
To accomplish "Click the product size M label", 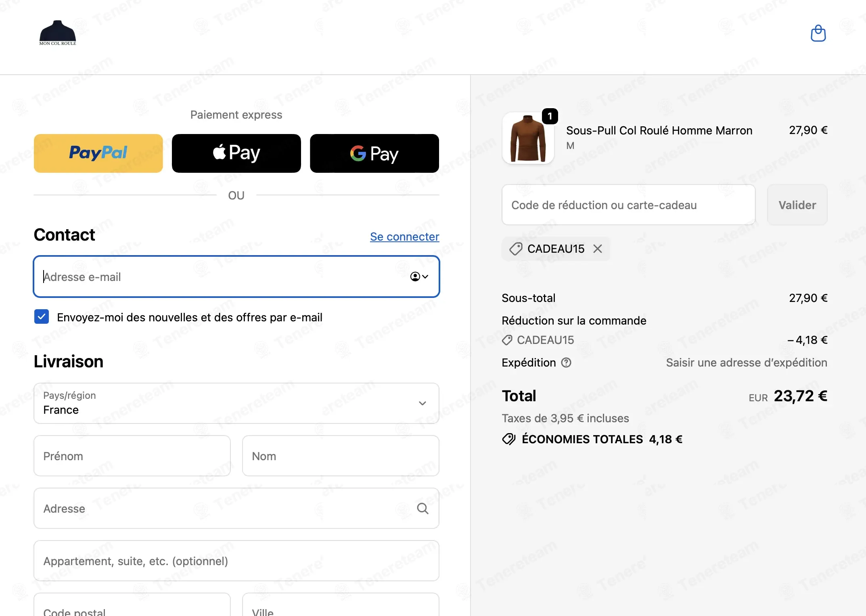I will click(570, 146).
